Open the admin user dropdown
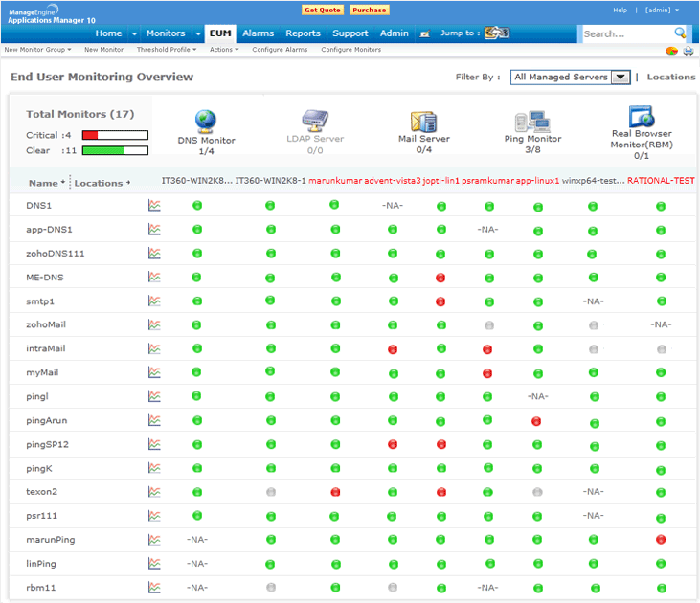 point(662,11)
